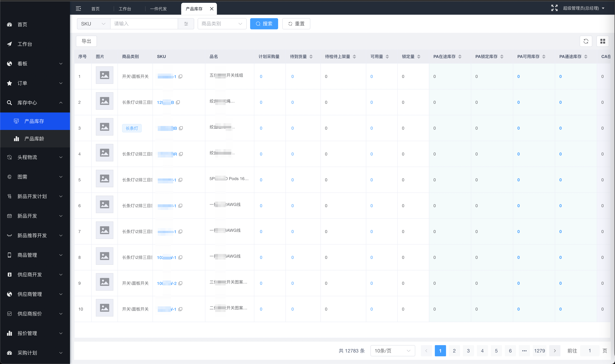Click the table refresh icon
The width and height of the screenshot is (615, 364).
point(586,41)
